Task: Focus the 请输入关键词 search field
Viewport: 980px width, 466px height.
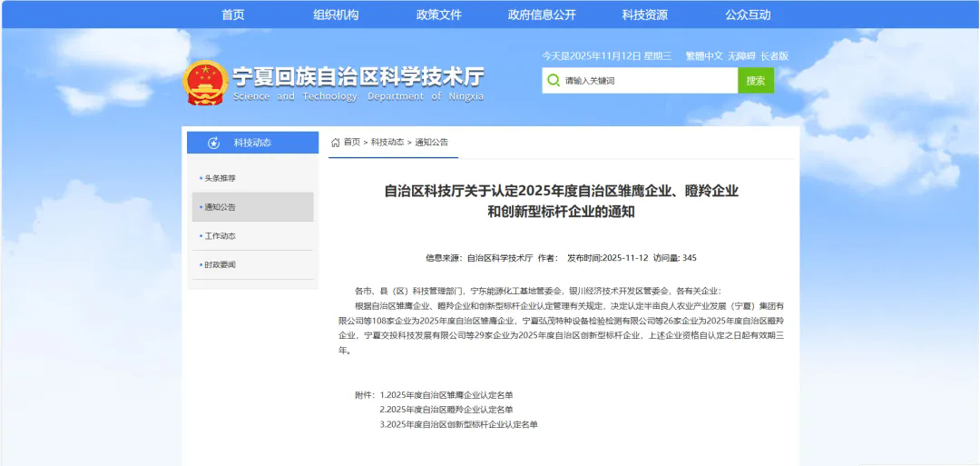Action: pyautogui.click(x=648, y=80)
